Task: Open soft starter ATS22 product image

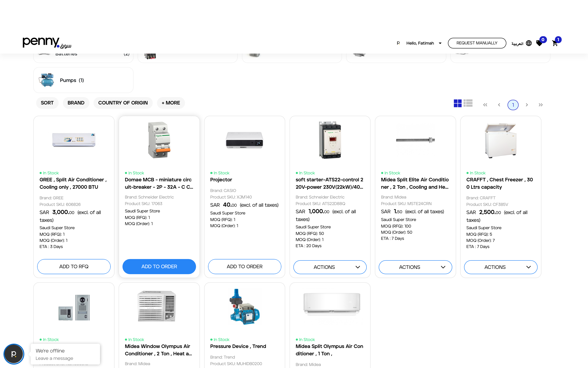Action: (330, 140)
